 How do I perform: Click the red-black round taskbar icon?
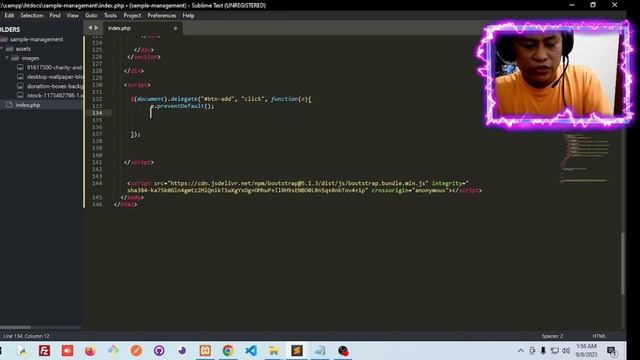pyautogui.click(x=343, y=351)
